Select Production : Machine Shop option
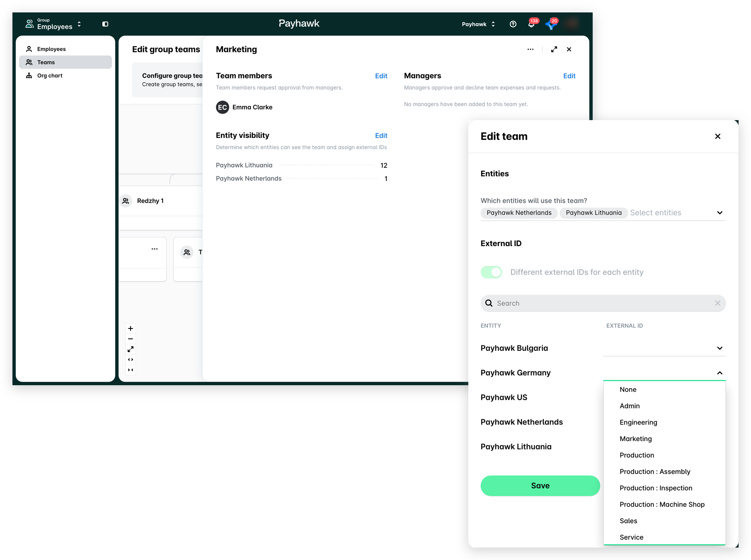751x560 pixels. [x=664, y=504]
